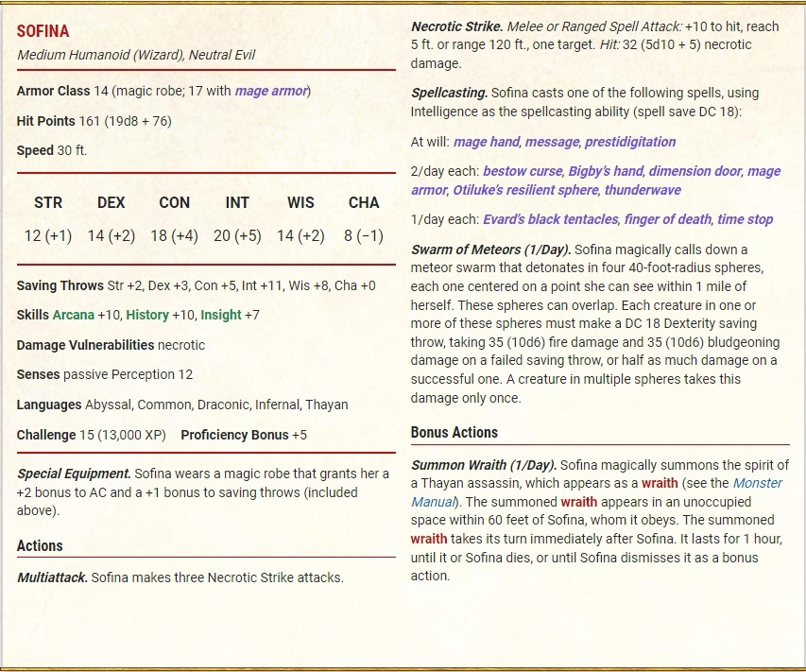
Task: Open the message spell link
Action: pyautogui.click(x=552, y=142)
